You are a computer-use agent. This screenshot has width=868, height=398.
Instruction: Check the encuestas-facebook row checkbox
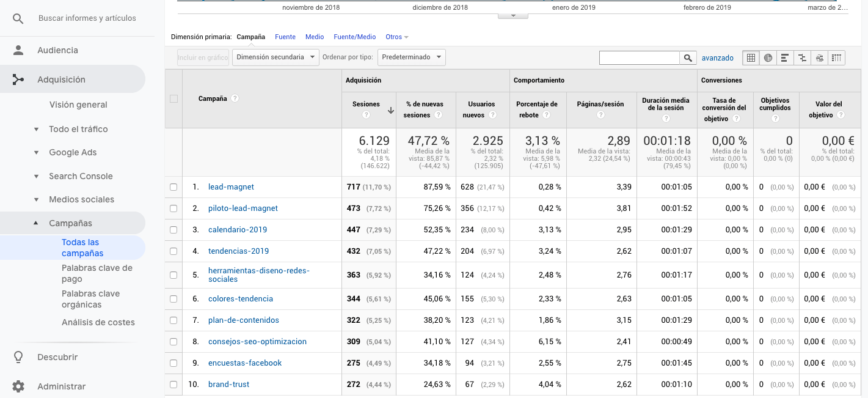173,363
